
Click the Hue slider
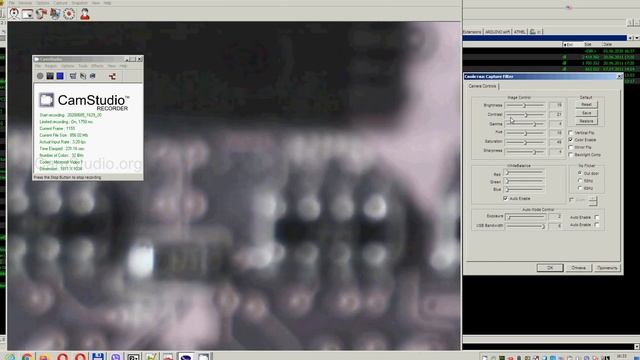click(x=524, y=133)
